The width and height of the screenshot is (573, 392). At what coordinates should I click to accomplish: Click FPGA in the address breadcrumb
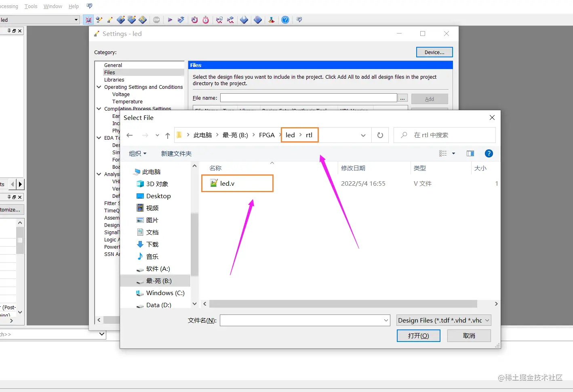[x=267, y=135]
